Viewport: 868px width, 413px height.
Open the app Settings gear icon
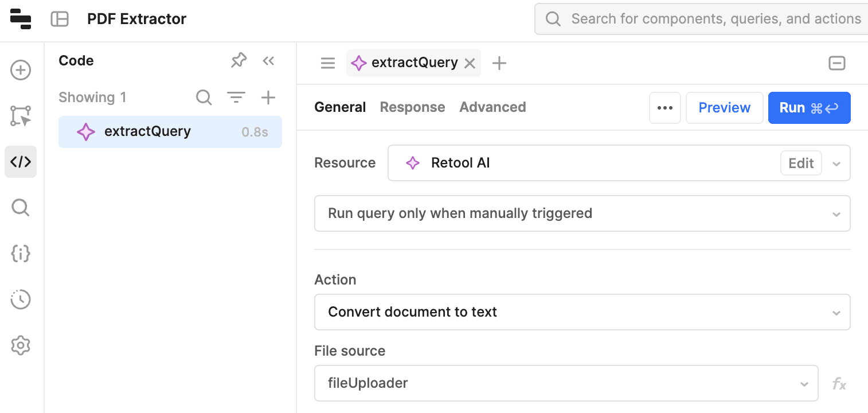click(21, 345)
